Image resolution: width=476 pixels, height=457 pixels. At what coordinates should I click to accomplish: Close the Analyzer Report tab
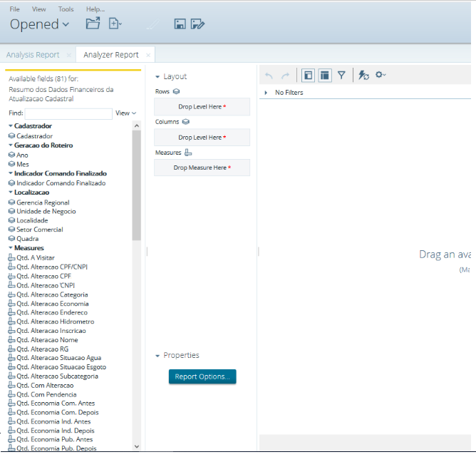pyautogui.click(x=148, y=55)
